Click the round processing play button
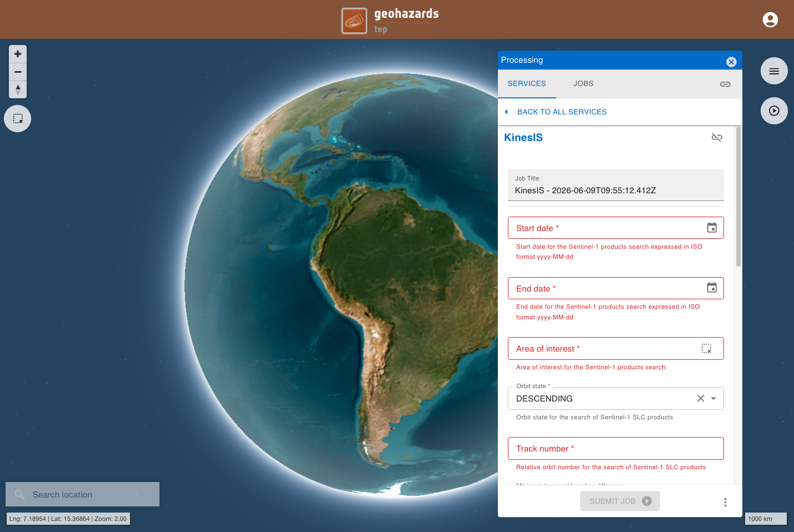The width and height of the screenshot is (794, 532). pyautogui.click(x=774, y=111)
